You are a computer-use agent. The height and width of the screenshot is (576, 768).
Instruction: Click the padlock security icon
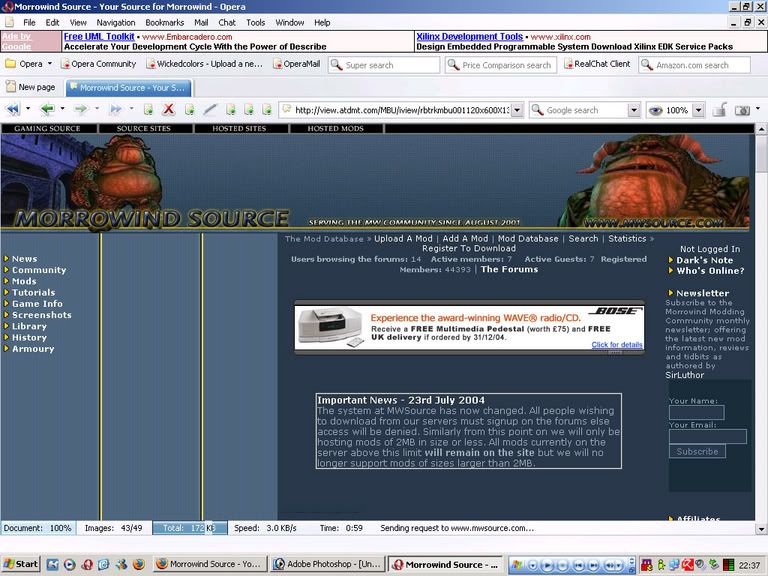pos(719,110)
